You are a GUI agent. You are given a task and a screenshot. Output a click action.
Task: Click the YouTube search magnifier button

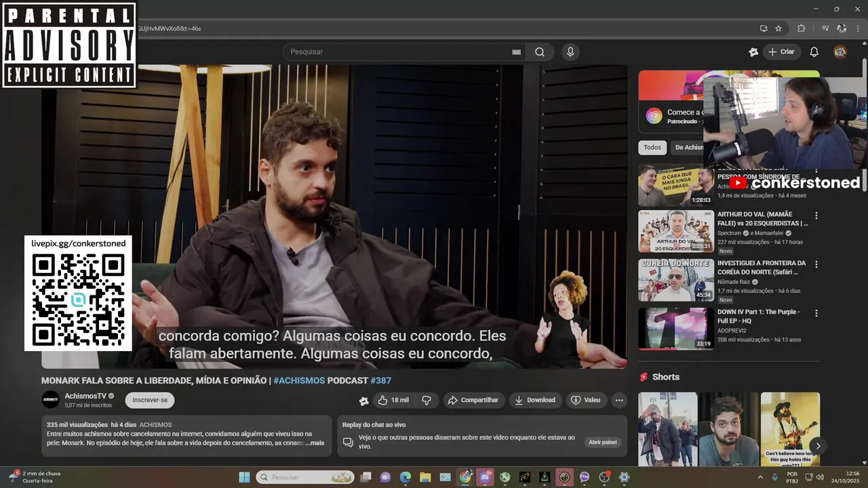540,52
